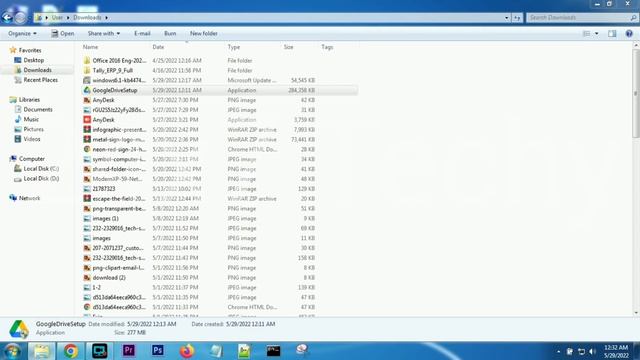The width and height of the screenshot is (640, 360).
Task: Click Windows Explorer taskbar button
Action: click(41, 351)
